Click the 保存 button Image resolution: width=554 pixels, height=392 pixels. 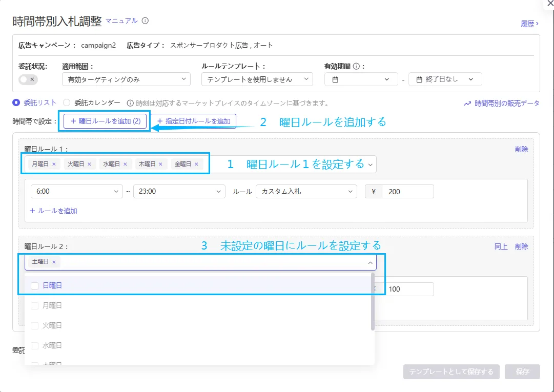coord(522,372)
